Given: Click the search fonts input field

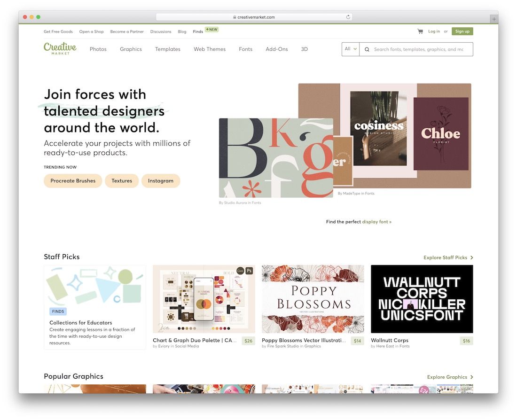Looking at the screenshot, I should click(418, 49).
